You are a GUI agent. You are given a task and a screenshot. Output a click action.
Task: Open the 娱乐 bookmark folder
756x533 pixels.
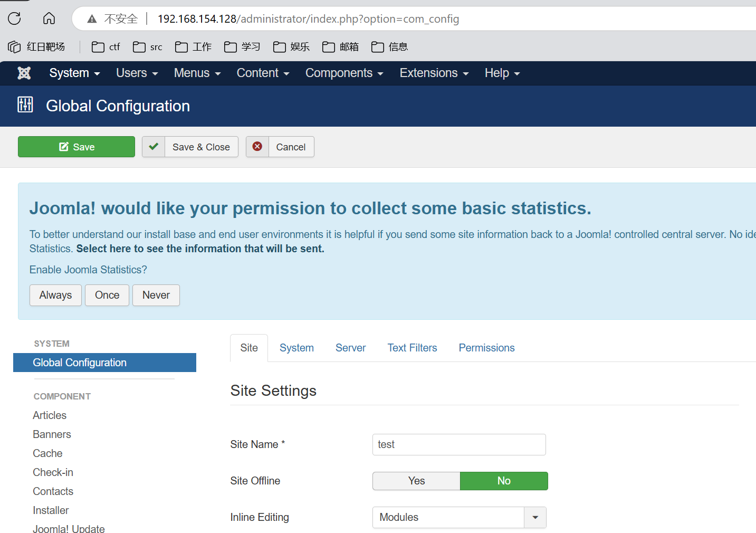(x=291, y=47)
